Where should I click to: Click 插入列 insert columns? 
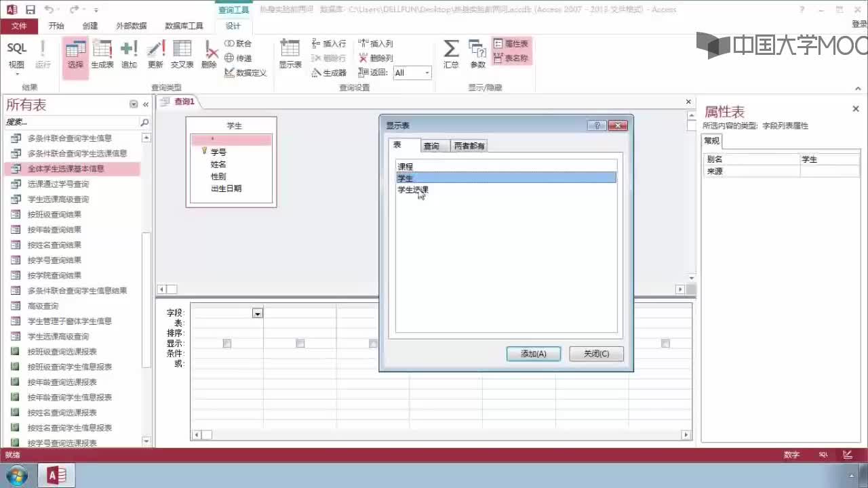coord(376,43)
